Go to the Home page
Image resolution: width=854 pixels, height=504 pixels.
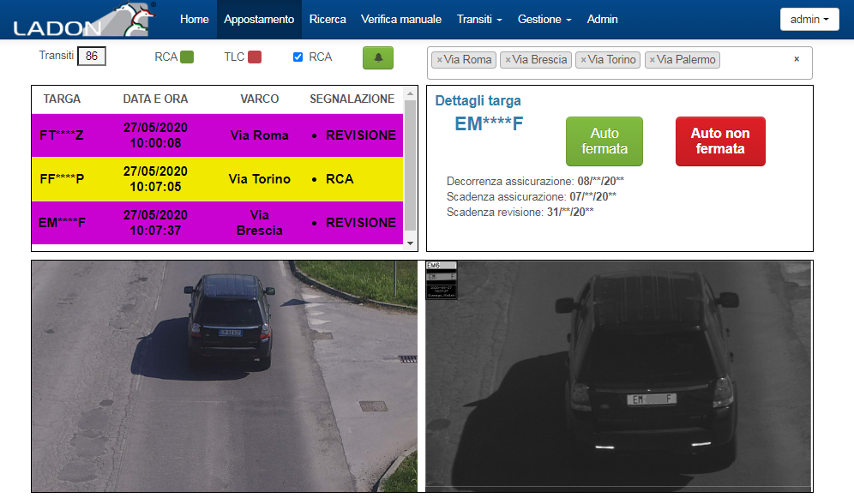(195, 20)
